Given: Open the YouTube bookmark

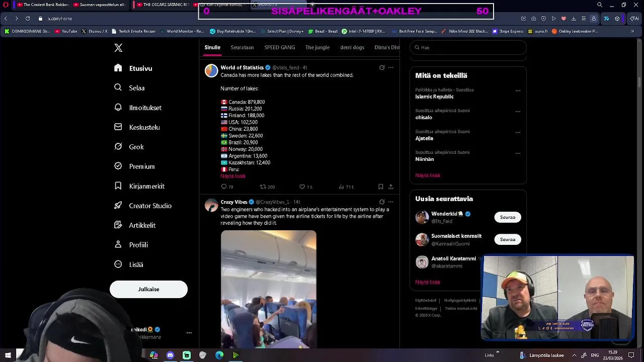Looking at the screenshot, I should tap(66, 31).
